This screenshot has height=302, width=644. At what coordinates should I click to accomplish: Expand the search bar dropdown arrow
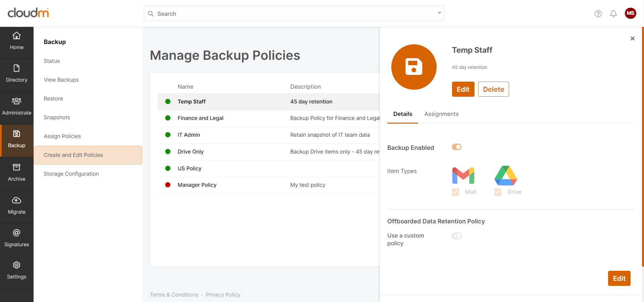coord(439,13)
